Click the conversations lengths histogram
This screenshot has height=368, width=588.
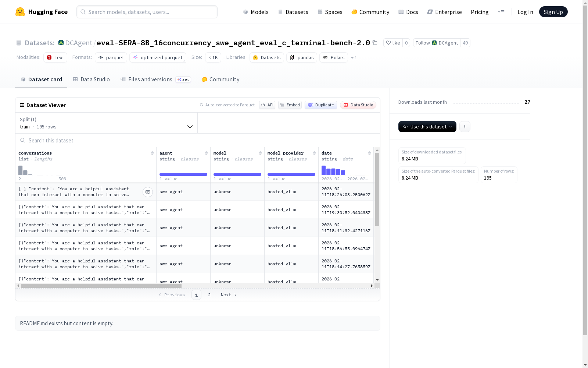[x=42, y=170]
